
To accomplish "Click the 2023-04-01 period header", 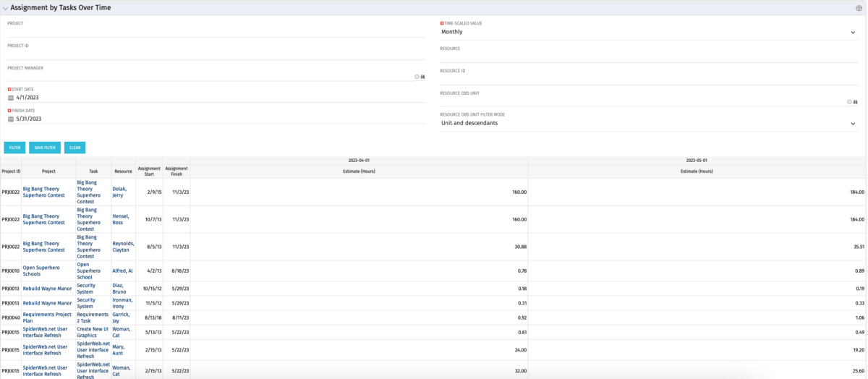I will pos(359,160).
